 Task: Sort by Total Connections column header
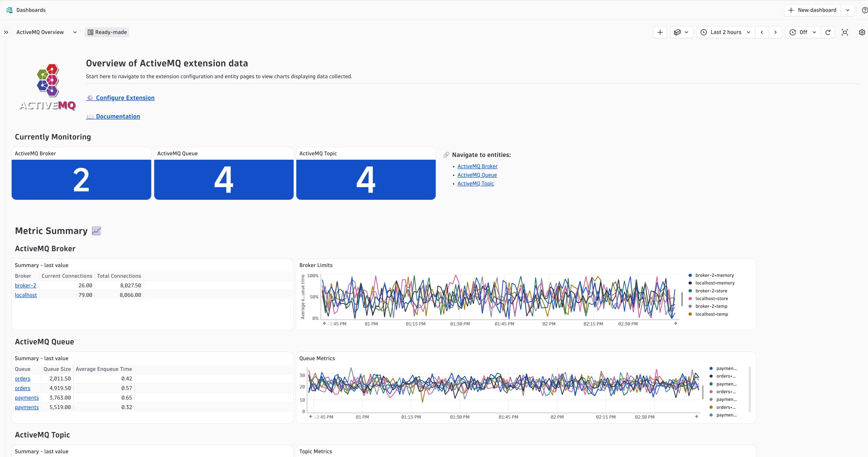click(x=119, y=276)
